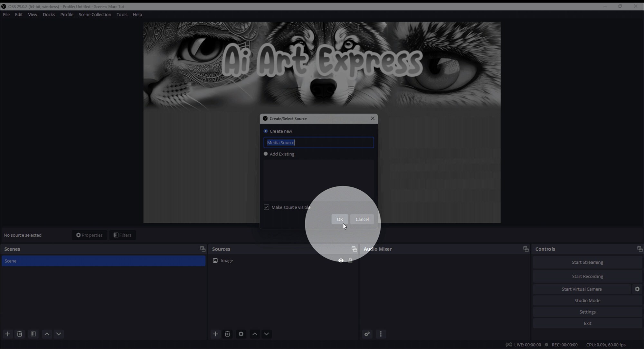This screenshot has height=349, width=644.
Task: Pop out the Sources panel
Action: coord(354,249)
